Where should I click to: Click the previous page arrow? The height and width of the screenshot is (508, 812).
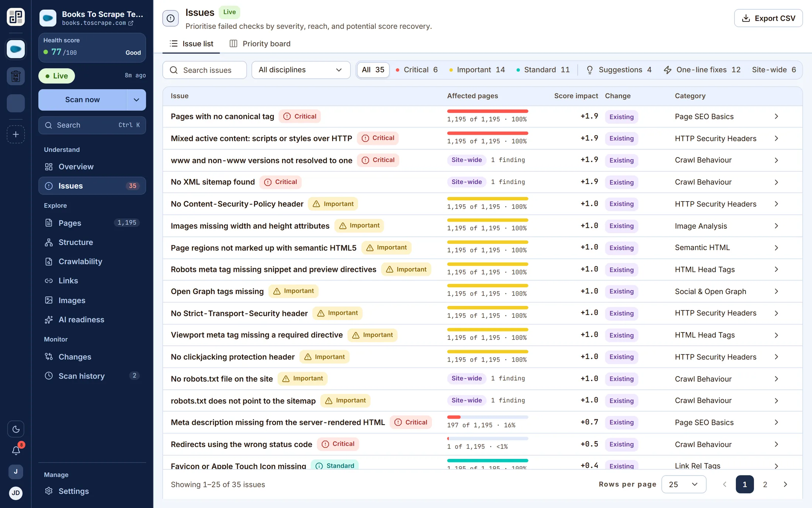pos(725,484)
